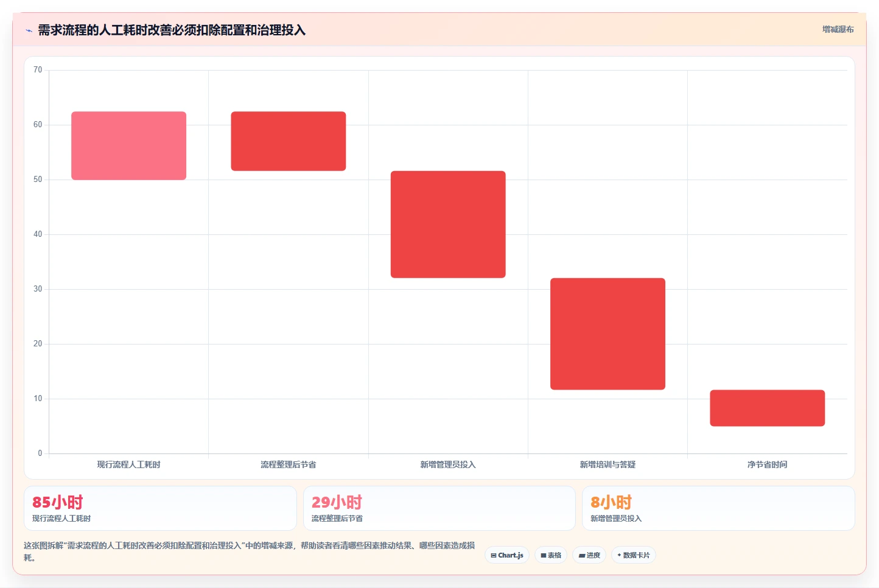
Task: Click the 8小时 data card value
Action: [611, 502]
